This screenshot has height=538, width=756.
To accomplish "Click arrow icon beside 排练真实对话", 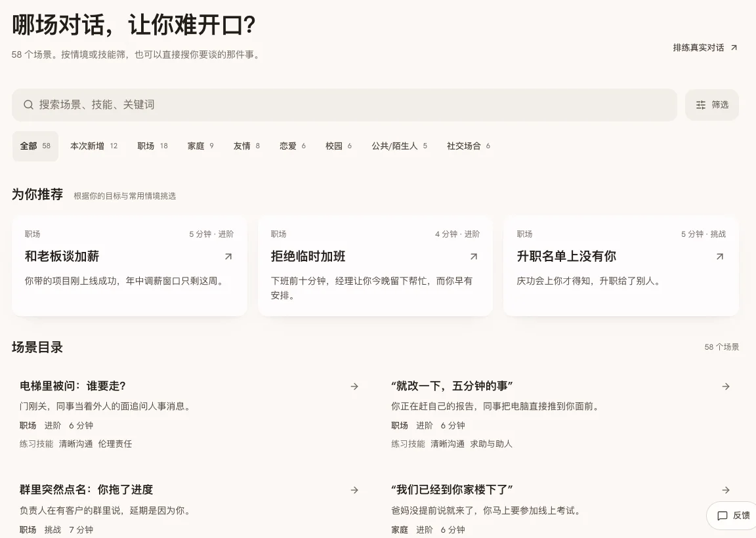I will [734, 48].
